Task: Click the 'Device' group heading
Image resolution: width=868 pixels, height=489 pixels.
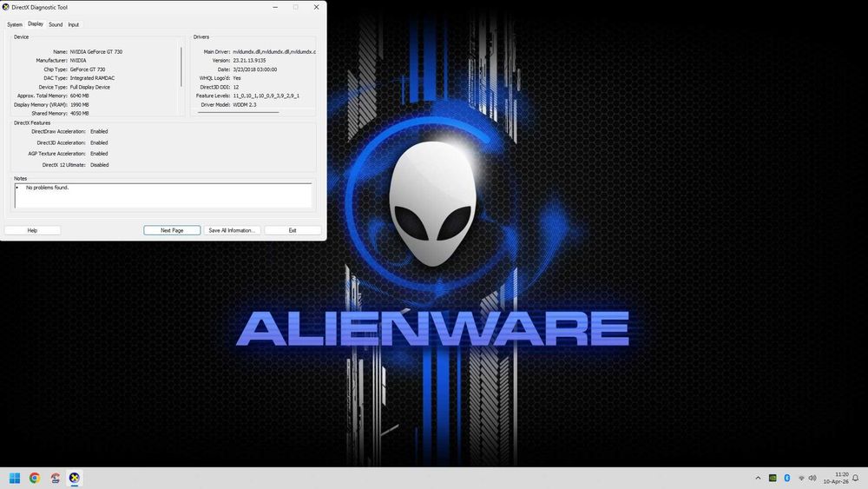Action: [x=21, y=37]
